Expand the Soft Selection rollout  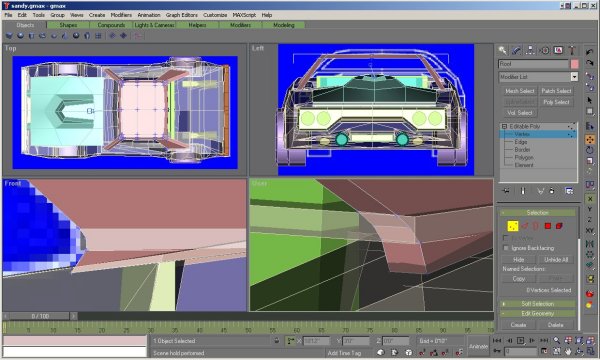click(537, 304)
